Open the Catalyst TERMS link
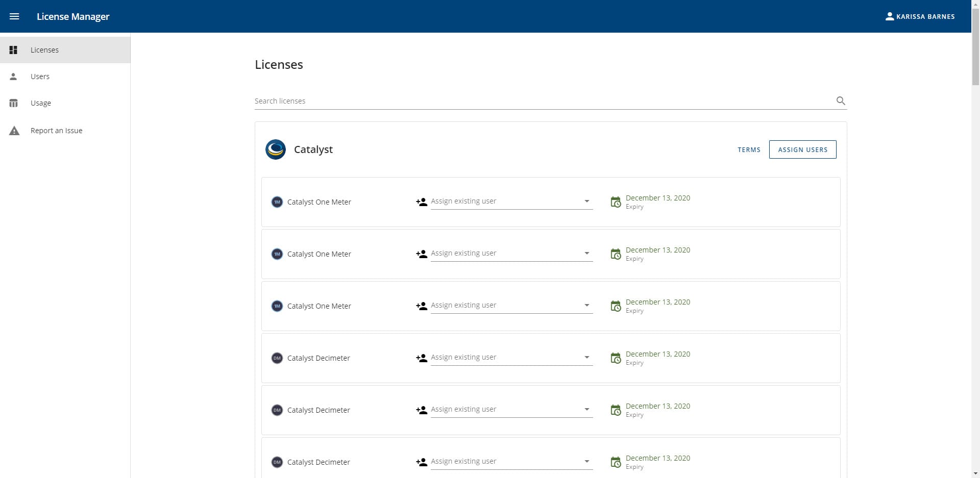 coord(749,149)
